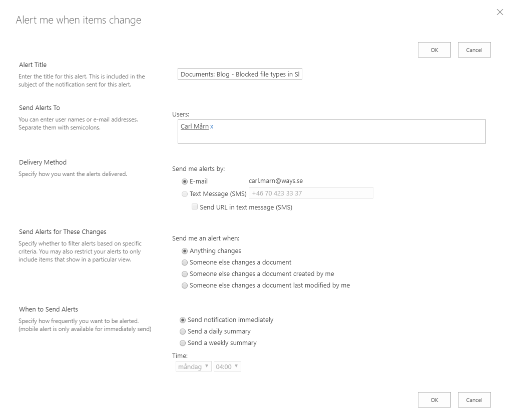The image size is (511, 420).
Task: Choose Send notification immediately
Action: [182, 319]
